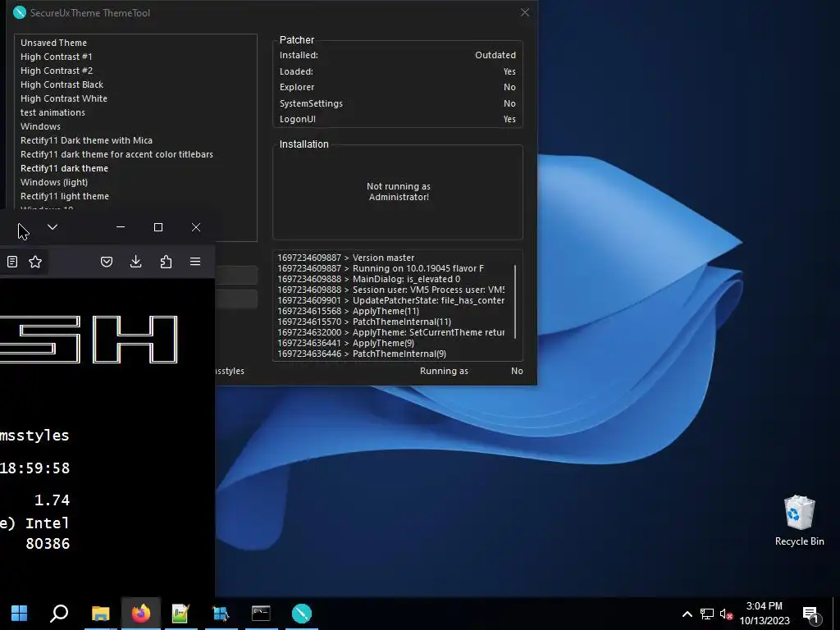This screenshot has width=840, height=630.
Task: Open the Firefox hamburger application menu
Action: tap(195, 262)
